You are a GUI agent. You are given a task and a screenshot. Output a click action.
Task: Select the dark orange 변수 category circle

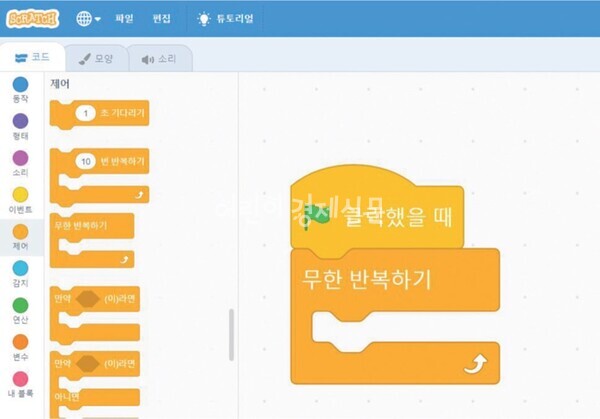20,342
